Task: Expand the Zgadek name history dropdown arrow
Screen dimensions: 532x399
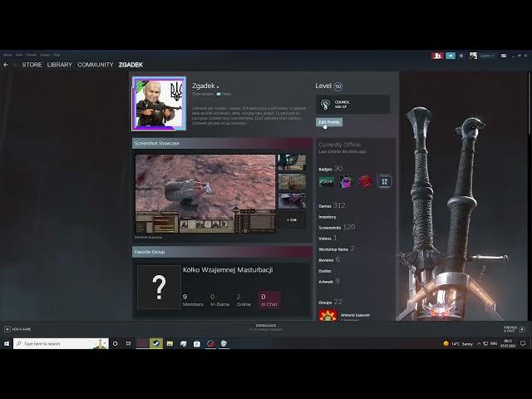Action: coord(218,87)
